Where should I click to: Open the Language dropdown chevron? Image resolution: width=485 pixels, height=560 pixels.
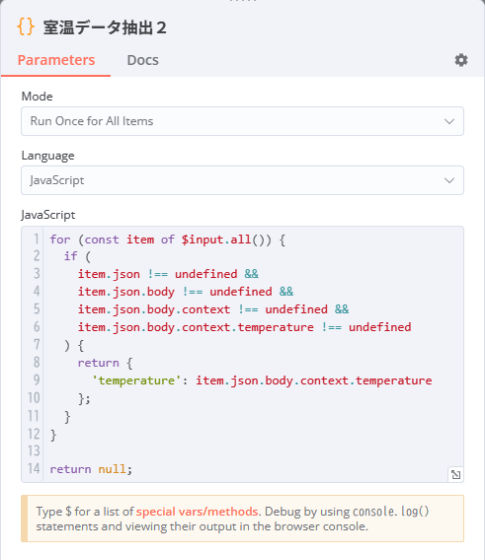(x=449, y=180)
